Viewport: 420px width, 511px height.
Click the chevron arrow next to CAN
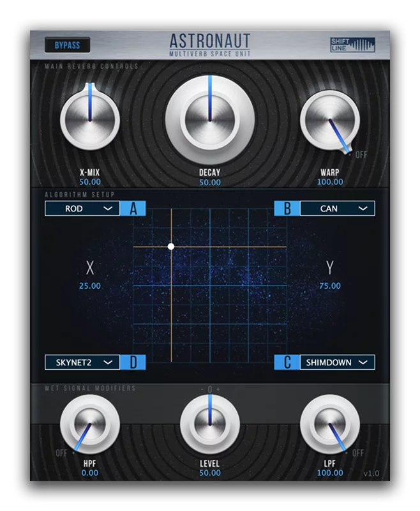coord(363,208)
